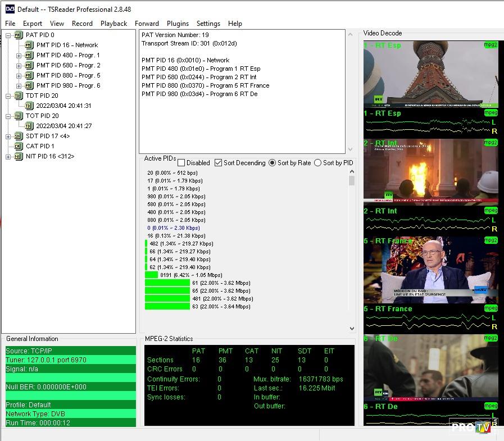This screenshot has height=441, width=504.
Task: Click the TDT PID 20 table icon
Action: [18, 96]
